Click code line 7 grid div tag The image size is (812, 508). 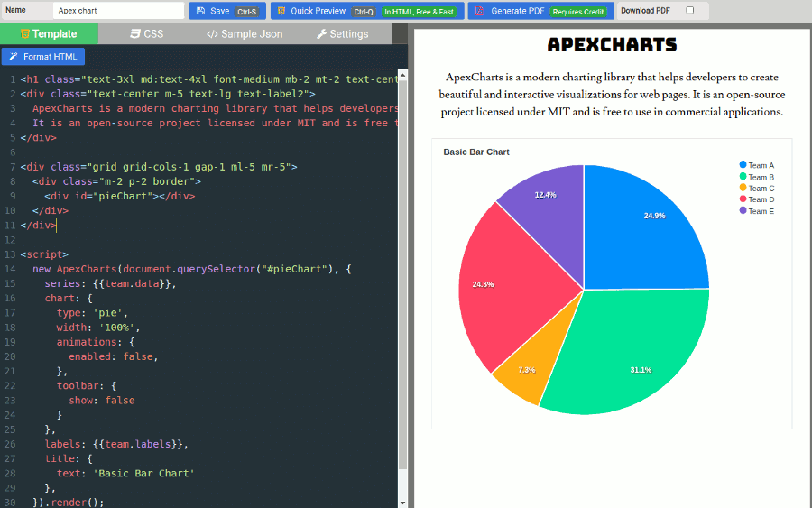pyautogui.click(x=159, y=167)
